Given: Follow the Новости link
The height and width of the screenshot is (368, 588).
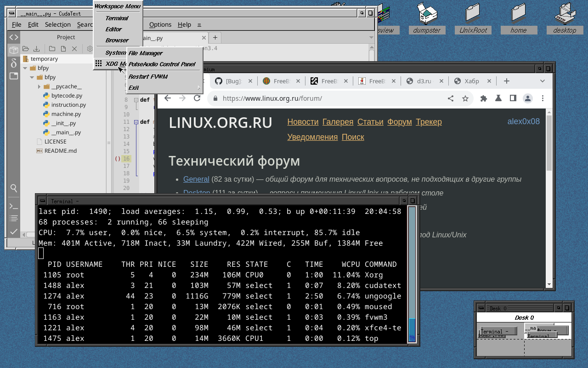Looking at the screenshot, I should (x=303, y=122).
